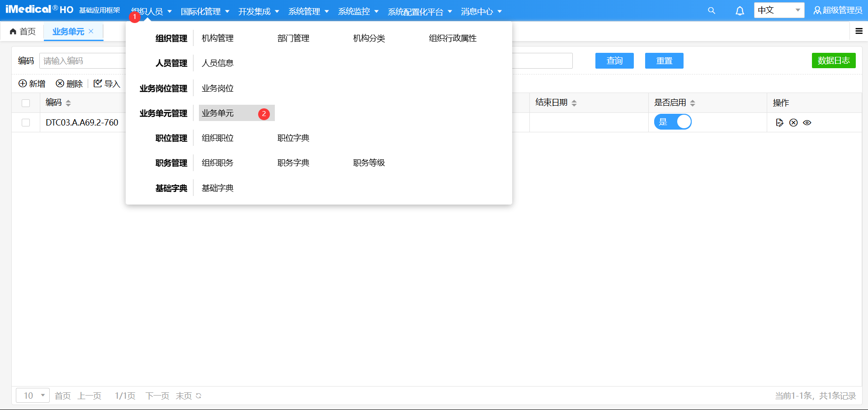Screen dimensions: 868x410
Task: Open the hamburger menu in the tab bar
Action: click(859, 31)
